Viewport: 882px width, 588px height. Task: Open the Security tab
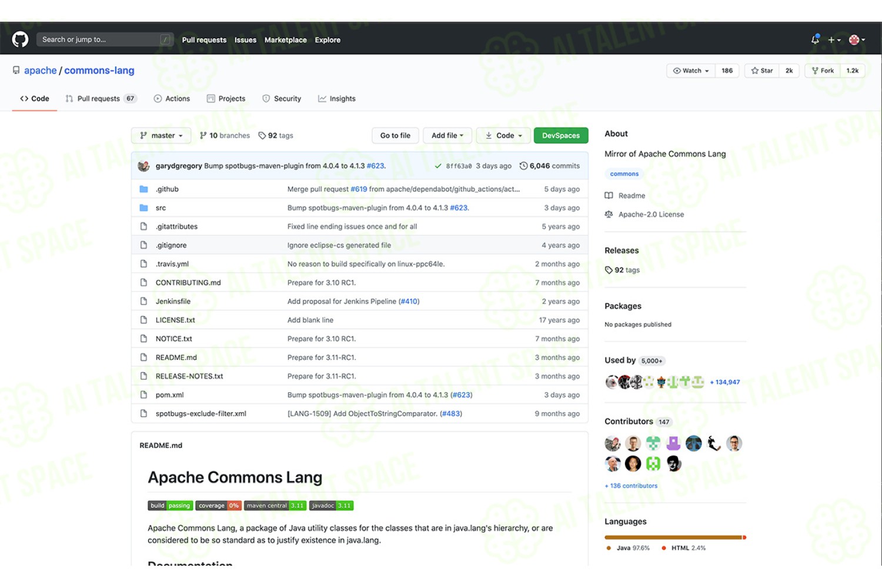[x=282, y=99]
